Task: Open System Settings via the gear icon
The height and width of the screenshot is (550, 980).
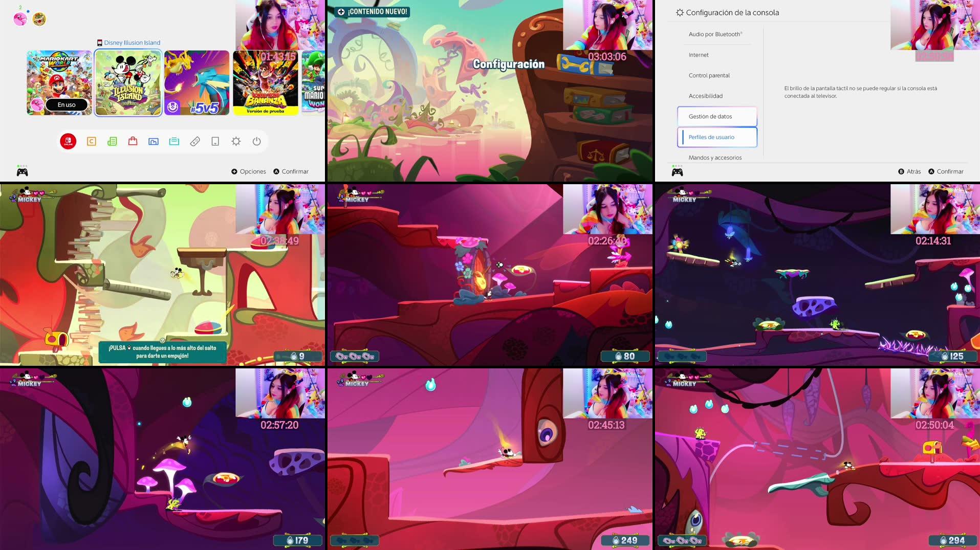Action: click(x=236, y=141)
